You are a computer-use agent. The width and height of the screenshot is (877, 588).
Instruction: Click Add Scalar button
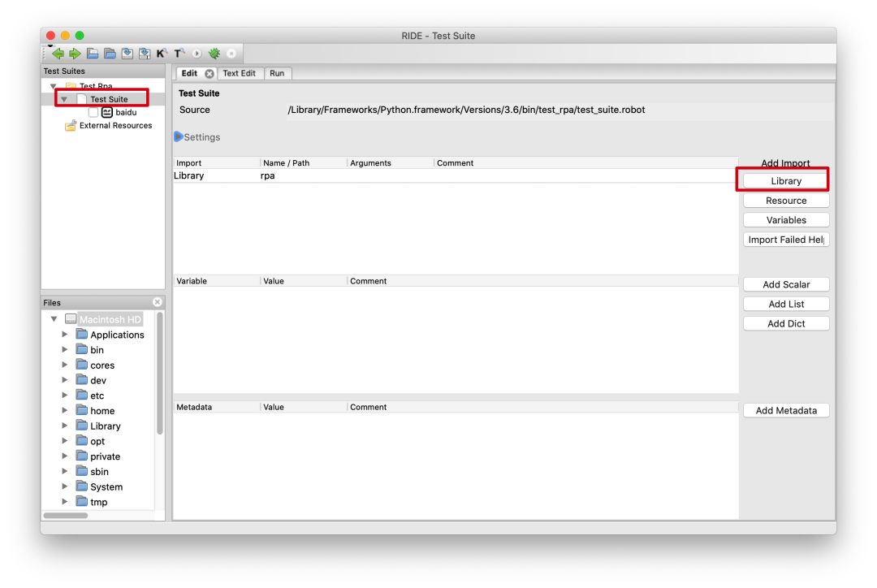786,284
